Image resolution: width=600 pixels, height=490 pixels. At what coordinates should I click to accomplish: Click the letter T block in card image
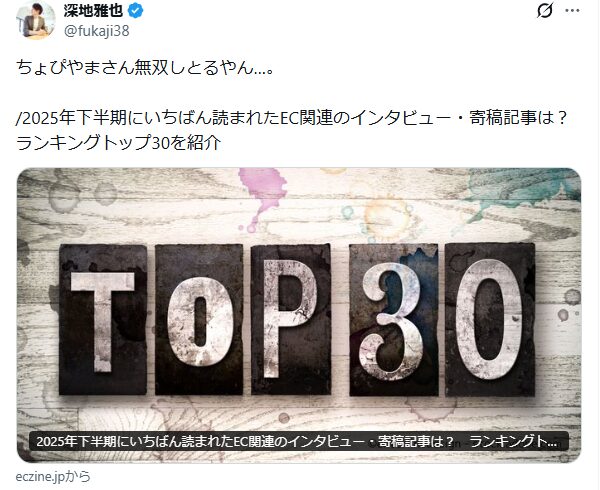click(x=103, y=320)
